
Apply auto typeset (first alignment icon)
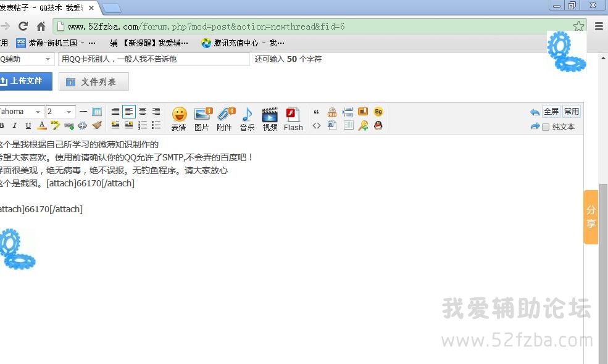pyautogui.click(x=115, y=112)
